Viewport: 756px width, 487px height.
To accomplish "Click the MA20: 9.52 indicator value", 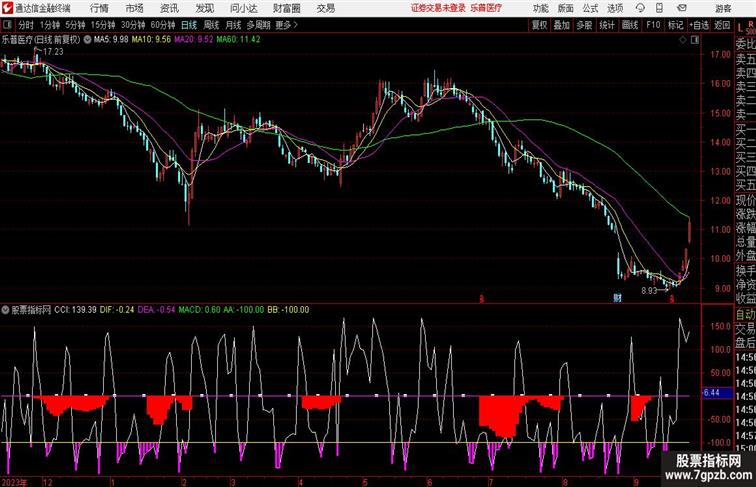I will point(193,40).
